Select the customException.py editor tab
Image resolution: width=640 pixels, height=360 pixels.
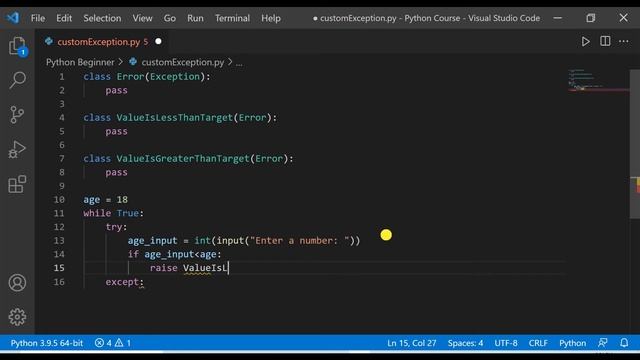tap(103, 42)
